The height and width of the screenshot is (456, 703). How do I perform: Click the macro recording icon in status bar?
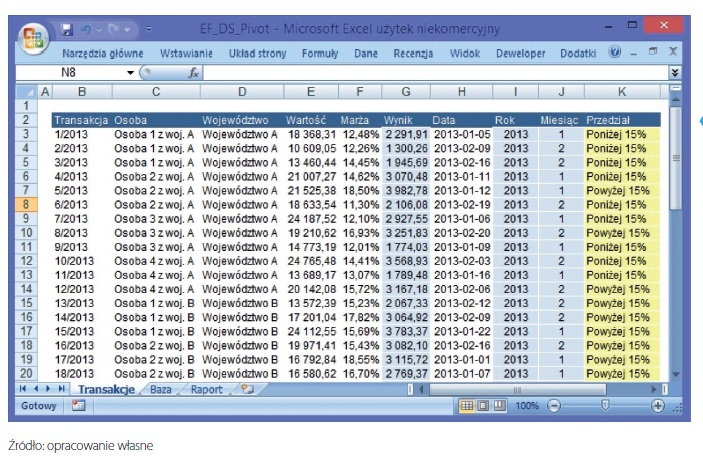tap(78, 406)
